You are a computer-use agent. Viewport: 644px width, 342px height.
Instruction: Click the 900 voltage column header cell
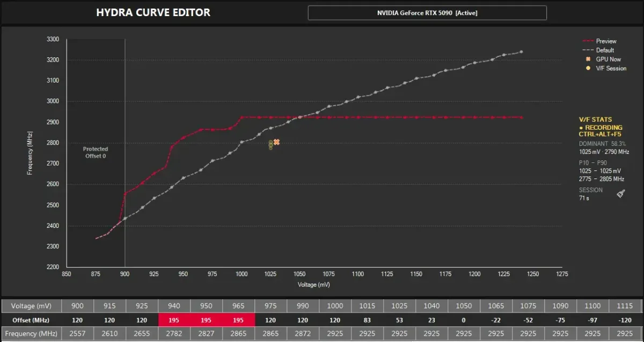tap(78, 306)
